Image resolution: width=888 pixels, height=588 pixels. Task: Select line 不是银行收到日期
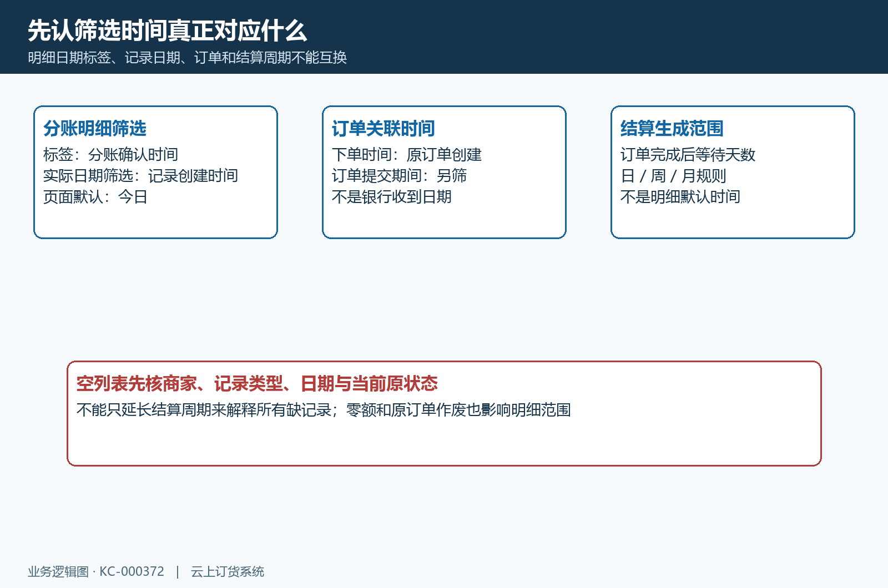392,197
